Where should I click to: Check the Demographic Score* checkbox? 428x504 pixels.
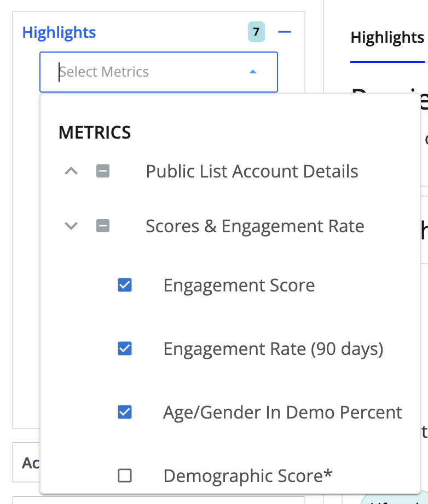click(x=125, y=476)
